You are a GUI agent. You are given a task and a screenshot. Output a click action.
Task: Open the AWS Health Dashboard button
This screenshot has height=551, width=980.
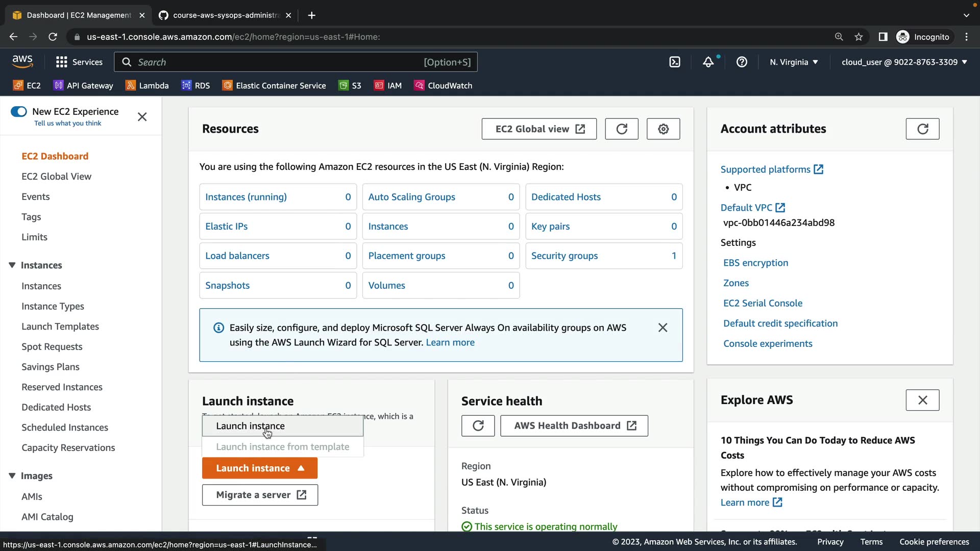pos(574,425)
